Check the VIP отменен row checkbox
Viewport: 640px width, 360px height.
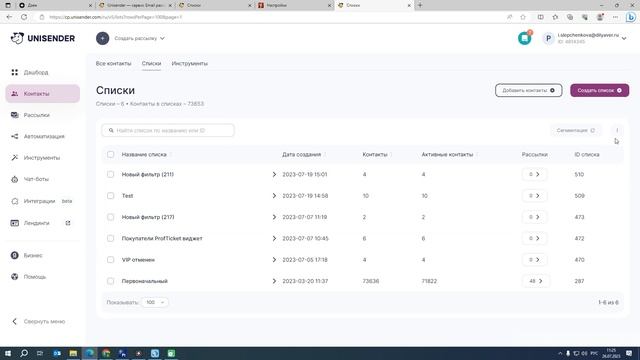[x=111, y=260]
